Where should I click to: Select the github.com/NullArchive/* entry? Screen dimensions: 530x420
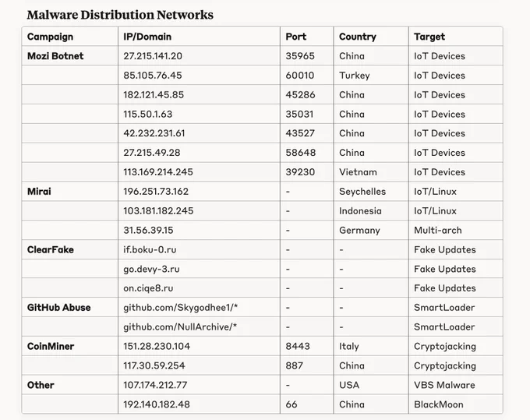pyautogui.click(x=180, y=326)
